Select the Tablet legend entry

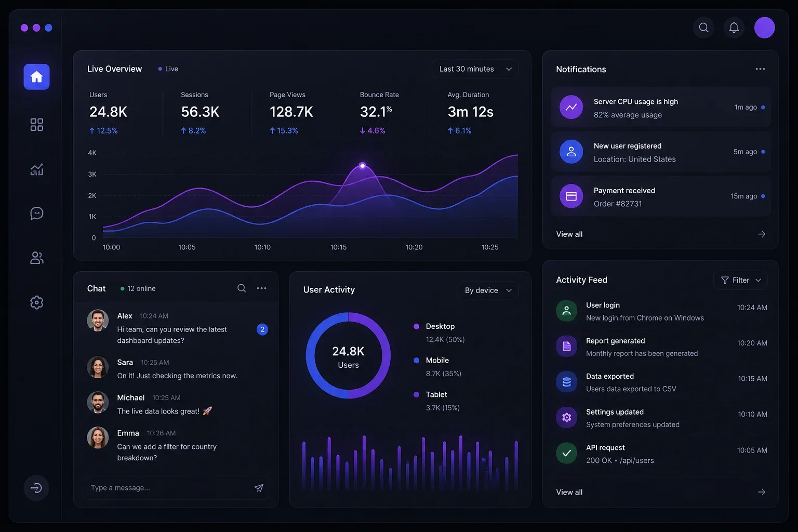[436, 401]
